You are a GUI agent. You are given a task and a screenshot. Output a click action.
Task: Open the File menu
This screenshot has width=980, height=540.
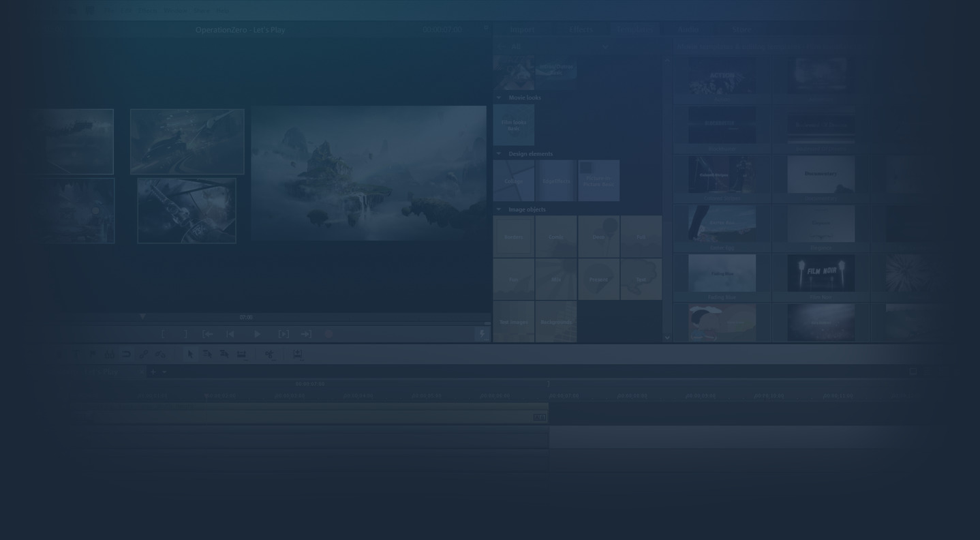click(108, 11)
